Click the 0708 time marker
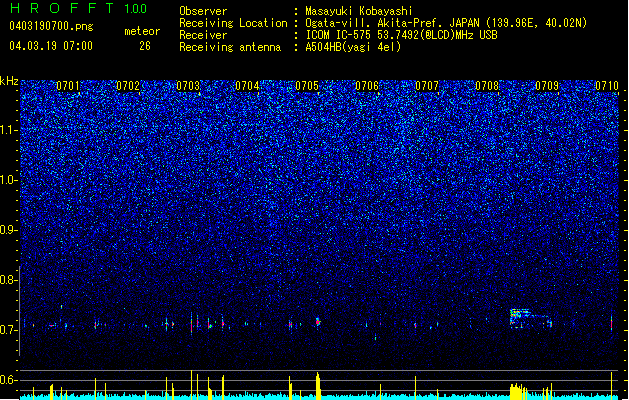Screen dimensions: 629x400 point(487,86)
